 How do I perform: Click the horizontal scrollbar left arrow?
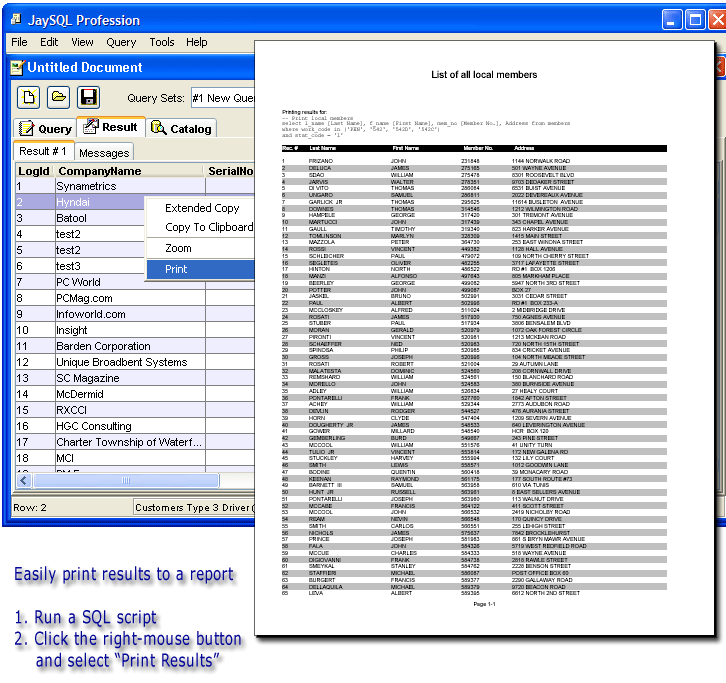coord(24,480)
